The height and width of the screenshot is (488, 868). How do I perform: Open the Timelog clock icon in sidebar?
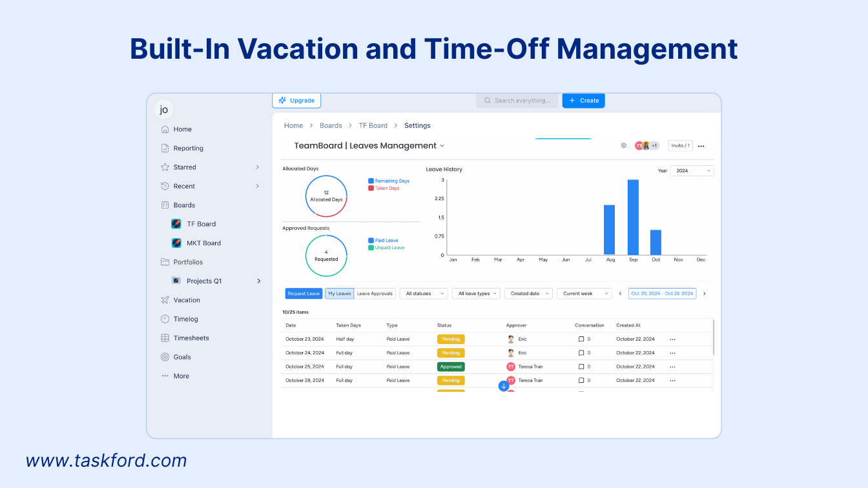coord(165,319)
